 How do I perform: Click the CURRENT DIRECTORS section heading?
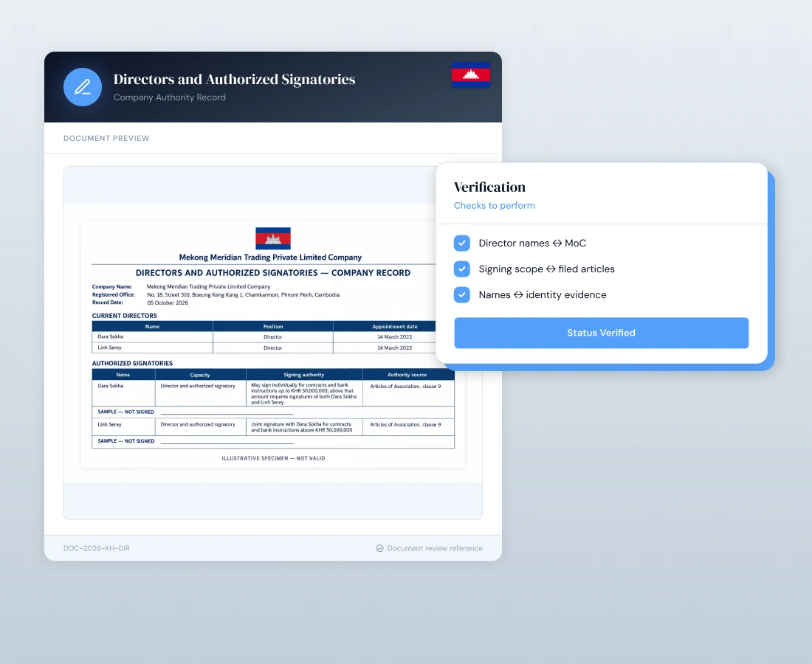[124, 316]
